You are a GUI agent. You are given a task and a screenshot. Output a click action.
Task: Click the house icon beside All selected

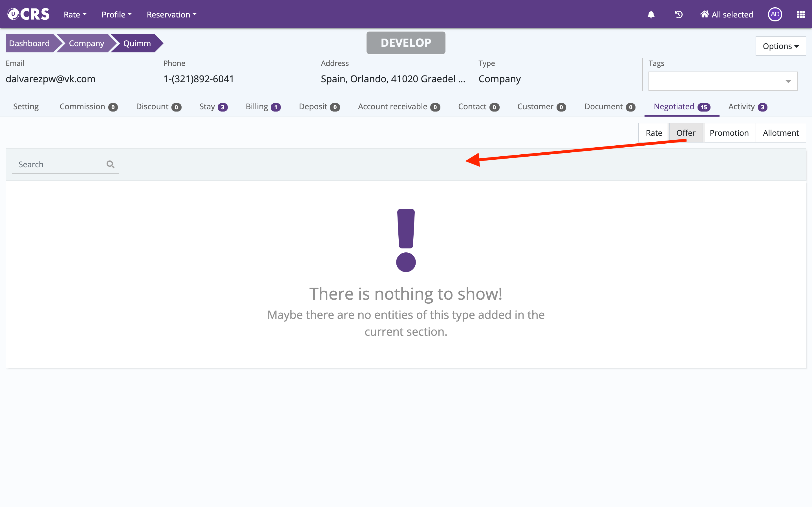pos(704,14)
